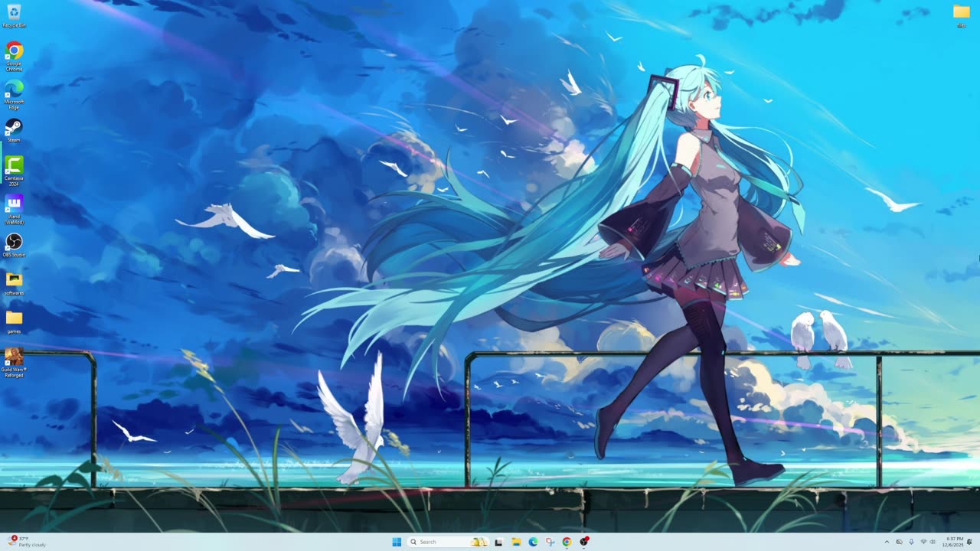Click the pear search highlight icon in the search box
Image resolution: width=980 pixels, height=551 pixels.
click(x=479, y=542)
